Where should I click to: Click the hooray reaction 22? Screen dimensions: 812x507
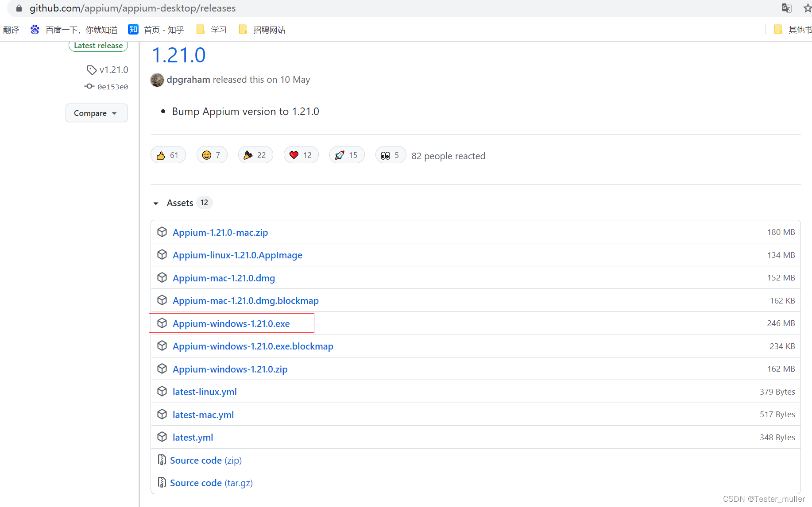pyautogui.click(x=255, y=155)
